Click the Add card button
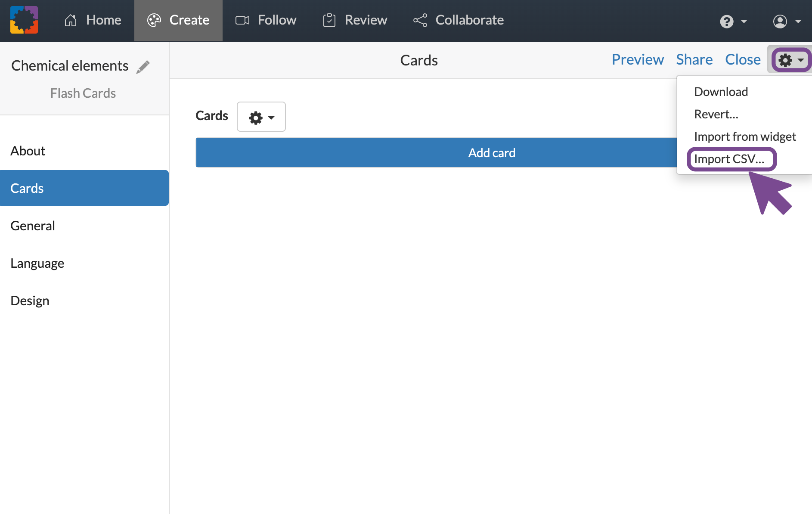The width and height of the screenshot is (812, 514). pyautogui.click(x=492, y=152)
